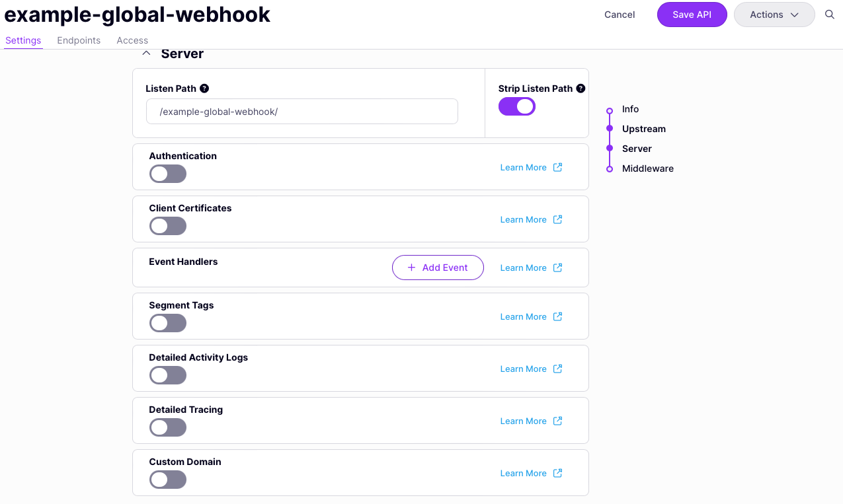Enable the Custom Domain switch
The height and width of the screenshot is (504, 843).
coord(167,480)
